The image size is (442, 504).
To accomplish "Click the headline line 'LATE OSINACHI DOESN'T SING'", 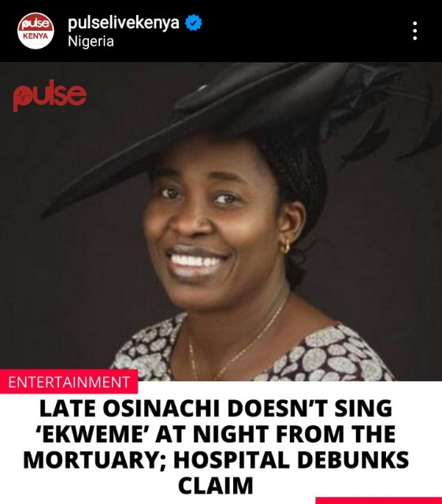I will point(216,409).
